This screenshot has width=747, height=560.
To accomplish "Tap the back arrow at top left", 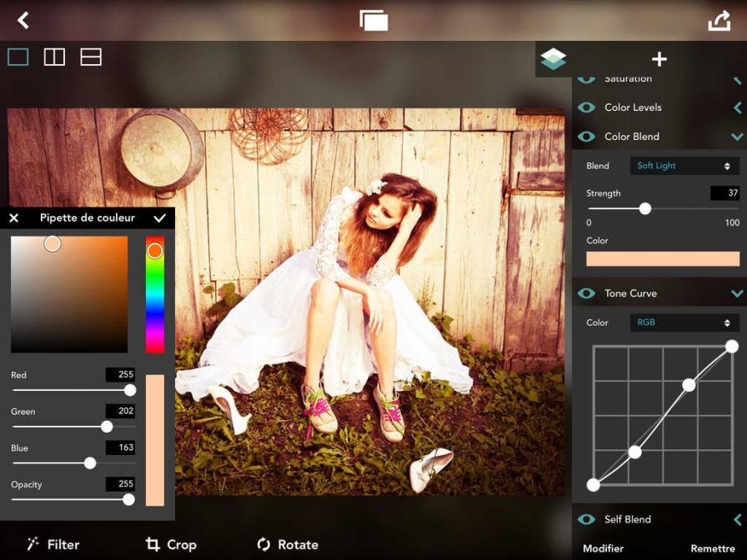I will pos(23,20).
